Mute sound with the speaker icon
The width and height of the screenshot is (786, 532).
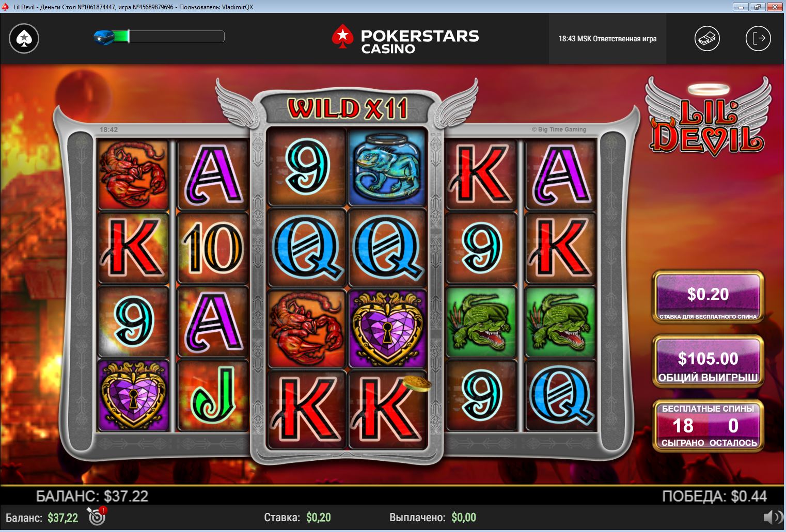(x=773, y=517)
